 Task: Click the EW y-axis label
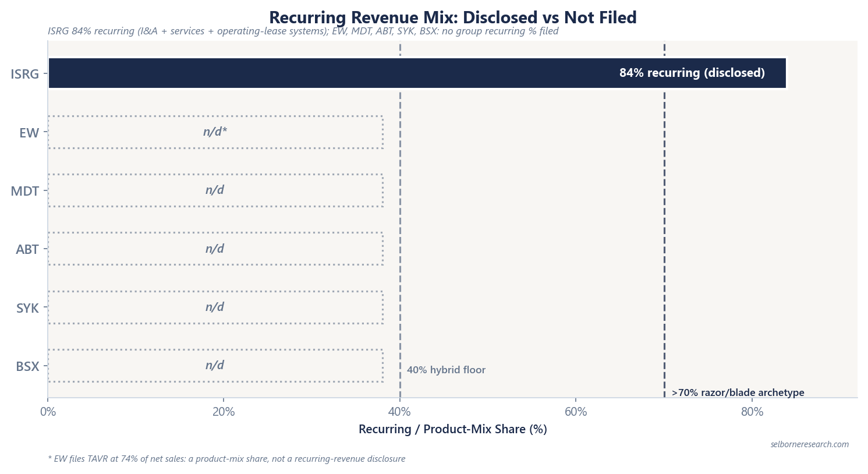click(x=29, y=133)
